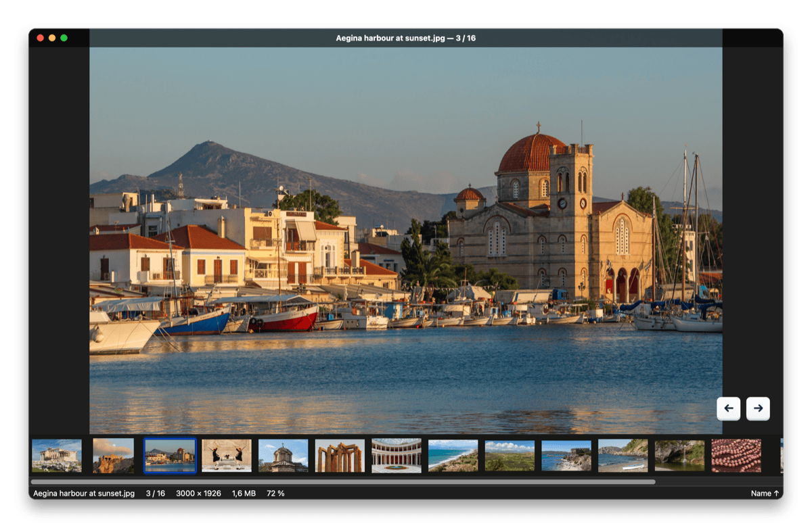Open the ancient stone columns thumbnail
This screenshot has height=528, width=812.
pyautogui.click(x=340, y=456)
